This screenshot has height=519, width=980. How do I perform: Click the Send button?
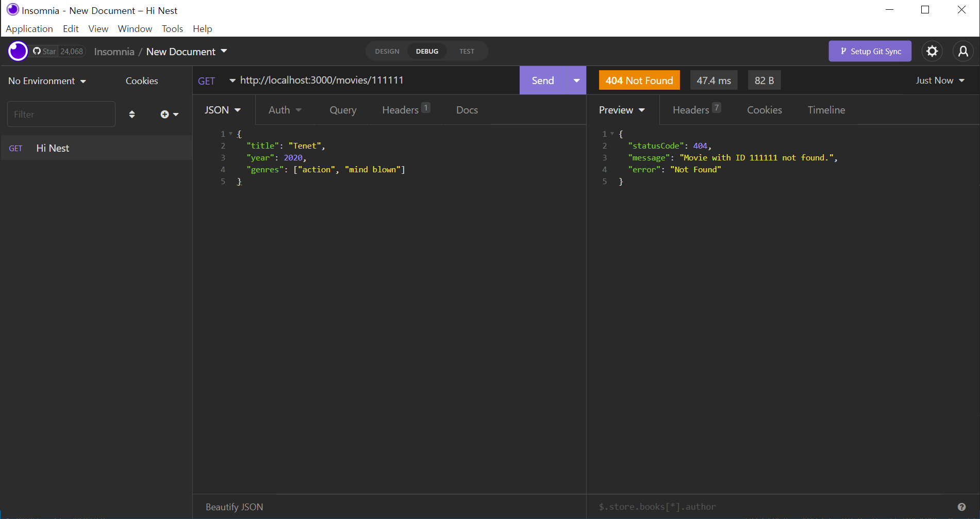pos(543,80)
